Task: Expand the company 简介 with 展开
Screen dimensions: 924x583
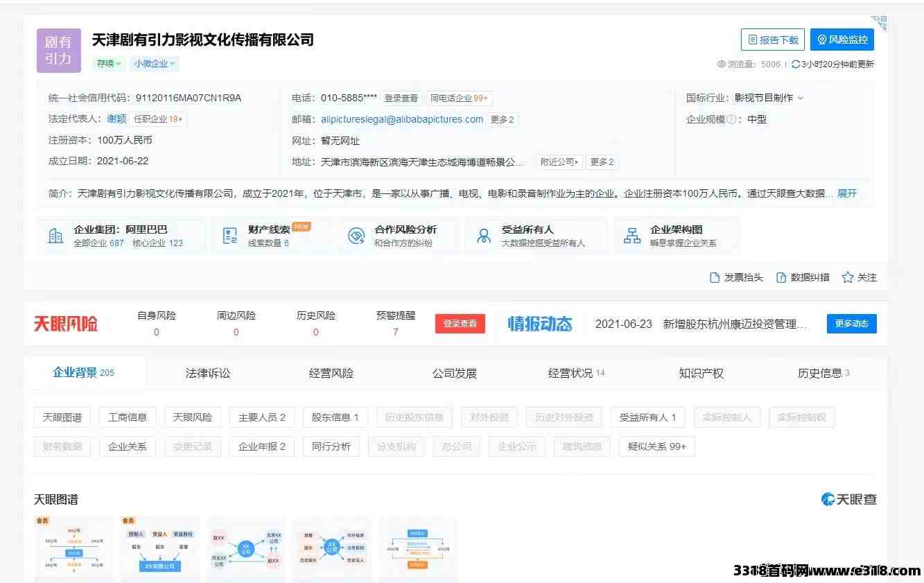Action: (847, 193)
